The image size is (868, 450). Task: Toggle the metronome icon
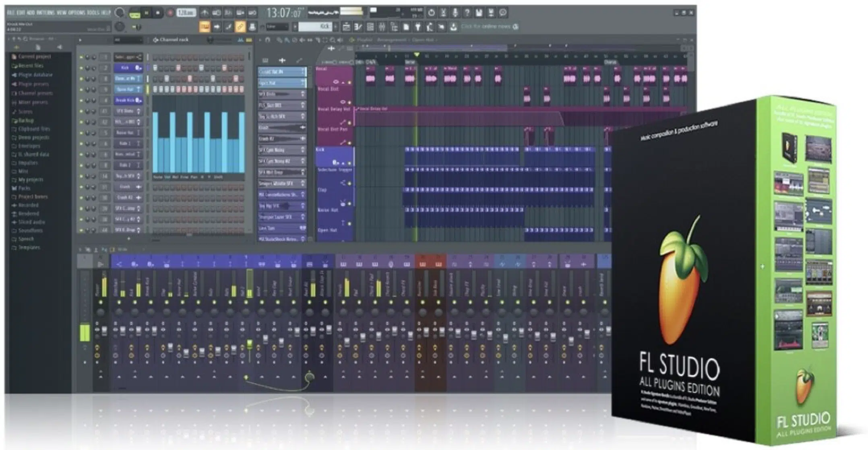pos(205,13)
